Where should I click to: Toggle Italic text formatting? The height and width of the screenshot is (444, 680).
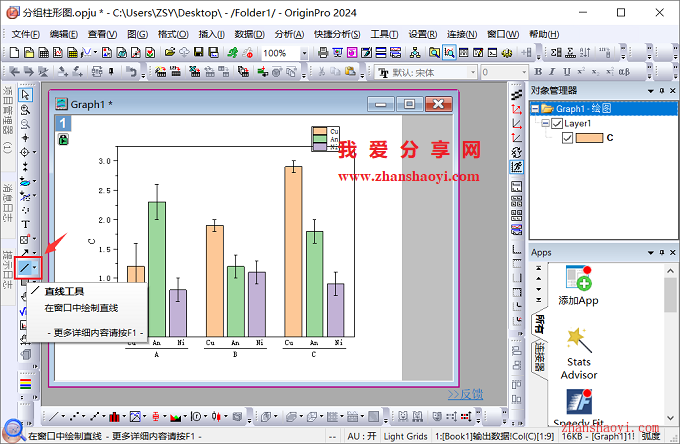point(552,72)
